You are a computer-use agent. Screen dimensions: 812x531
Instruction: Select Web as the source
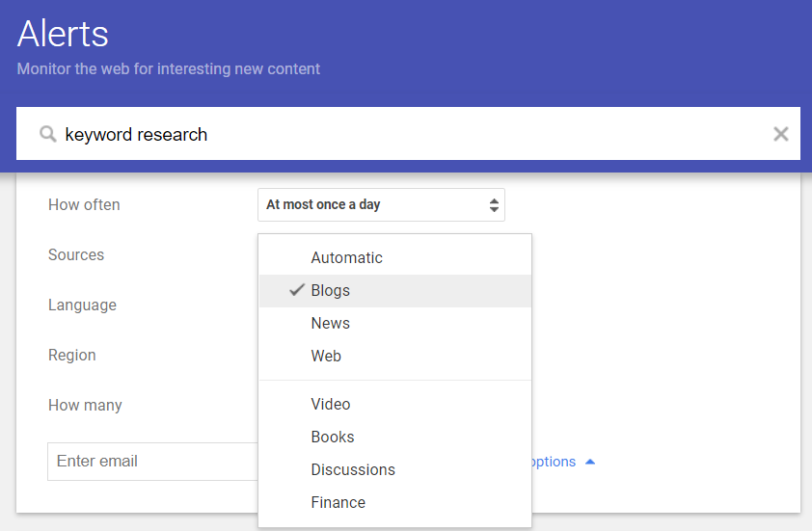click(395, 356)
